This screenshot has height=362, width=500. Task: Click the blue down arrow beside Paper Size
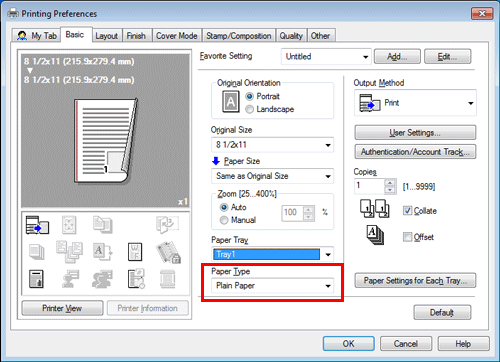pos(216,161)
